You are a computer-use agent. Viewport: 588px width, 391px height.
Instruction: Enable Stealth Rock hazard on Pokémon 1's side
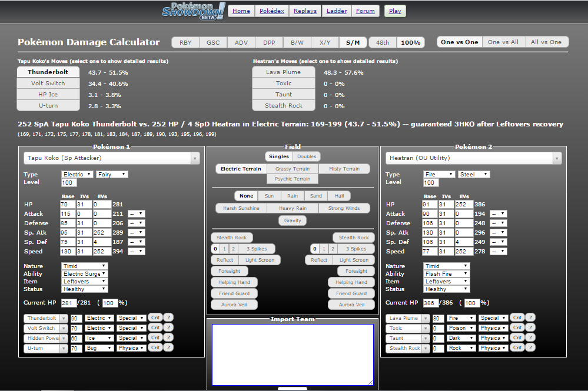[x=230, y=238]
